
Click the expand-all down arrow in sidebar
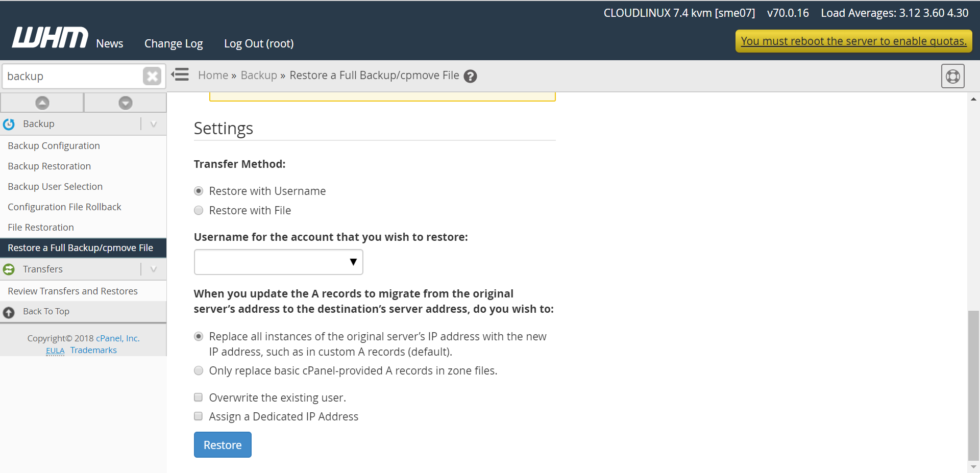[x=125, y=103]
